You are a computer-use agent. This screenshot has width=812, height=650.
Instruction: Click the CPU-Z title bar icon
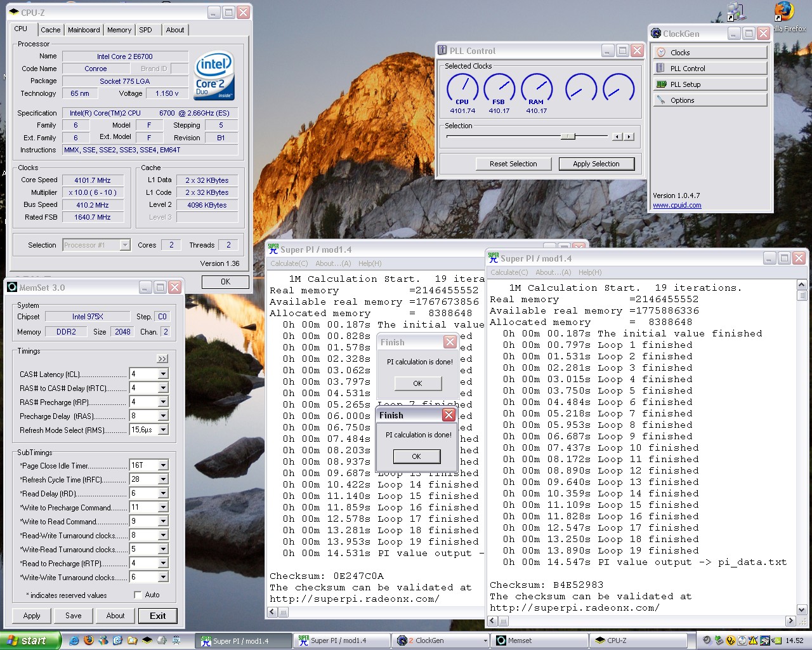(x=13, y=12)
